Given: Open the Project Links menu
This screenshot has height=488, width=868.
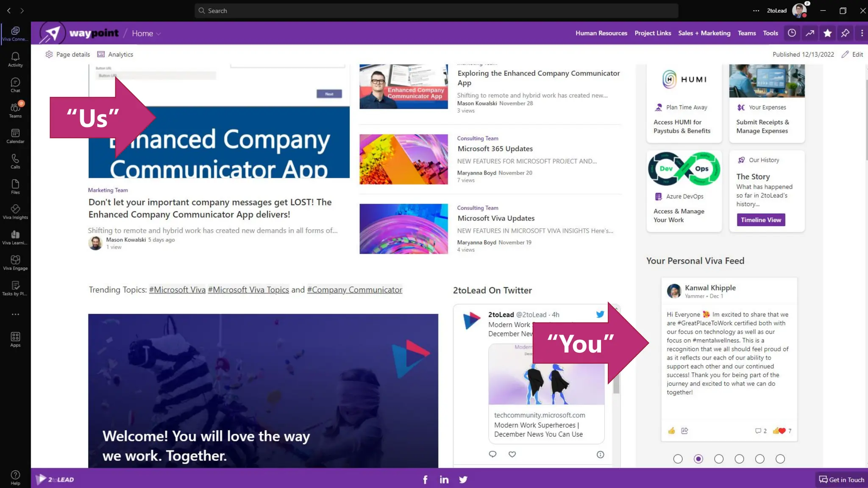Looking at the screenshot, I should (653, 33).
